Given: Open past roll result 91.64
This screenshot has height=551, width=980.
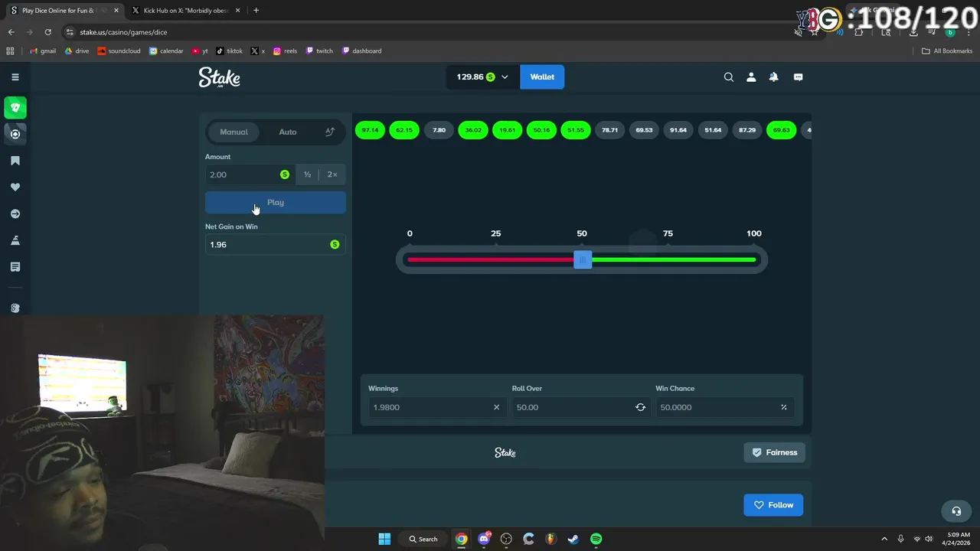Looking at the screenshot, I should coord(678,130).
